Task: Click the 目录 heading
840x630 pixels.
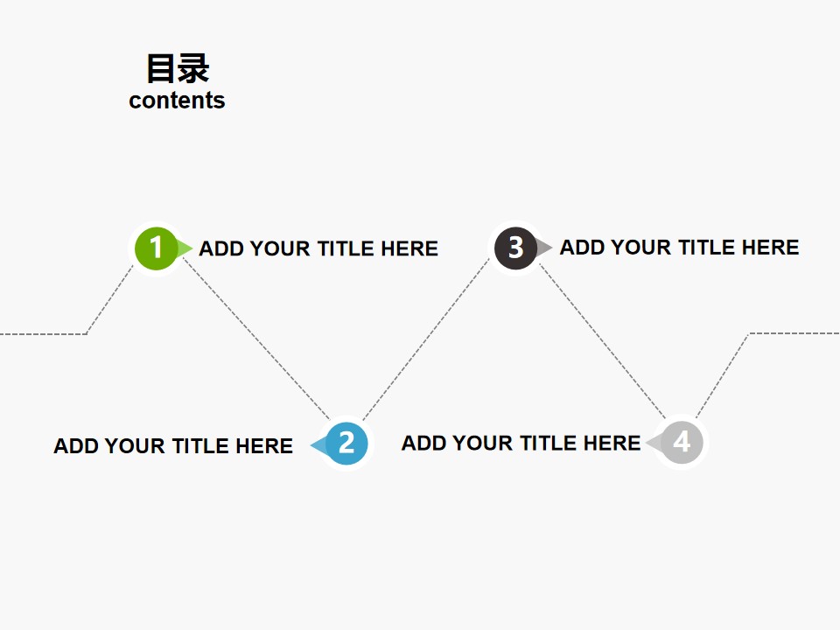Action: [x=178, y=68]
